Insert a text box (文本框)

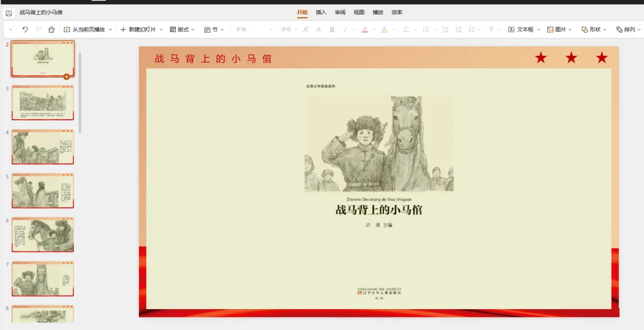[x=521, y=30]
